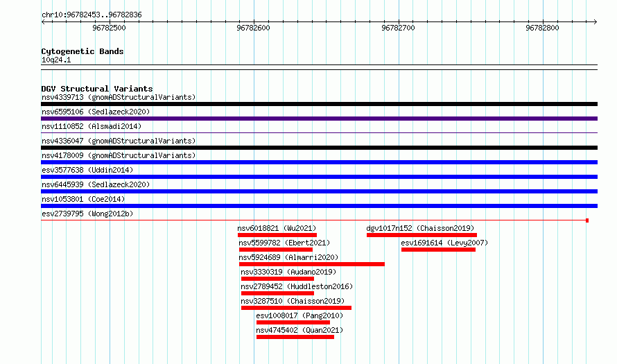Click the 96782600 ruler tick label
617x364 pixels.
pyautogui.click(x=254, y=28)
